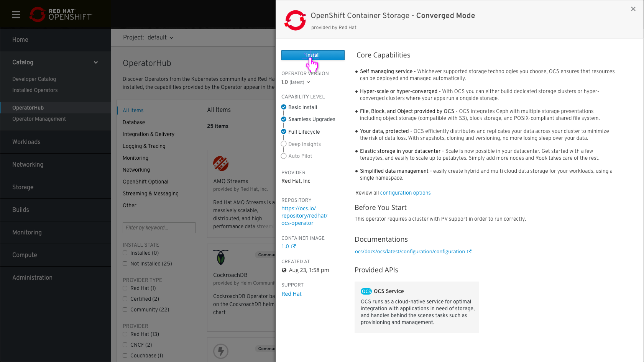Open Developer Catalog in the sidebar
The width and height of the screenshot is (644, 362).
[x=34, y=79]
